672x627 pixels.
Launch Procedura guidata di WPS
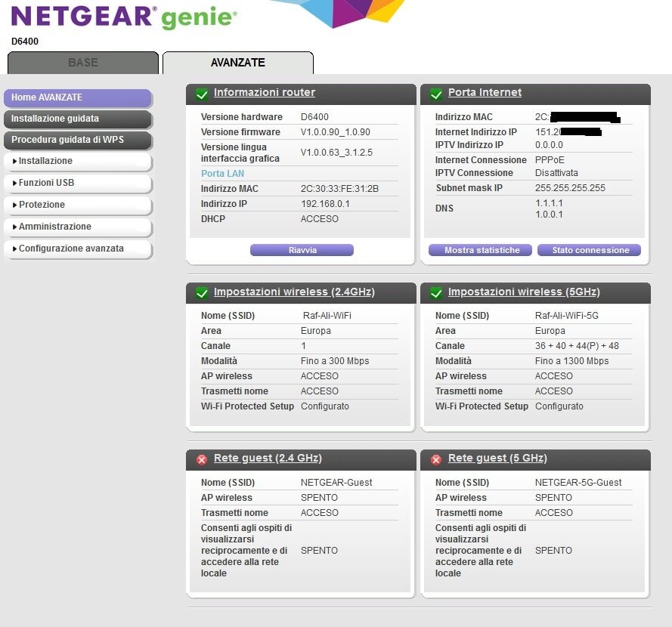coord(78,140)
